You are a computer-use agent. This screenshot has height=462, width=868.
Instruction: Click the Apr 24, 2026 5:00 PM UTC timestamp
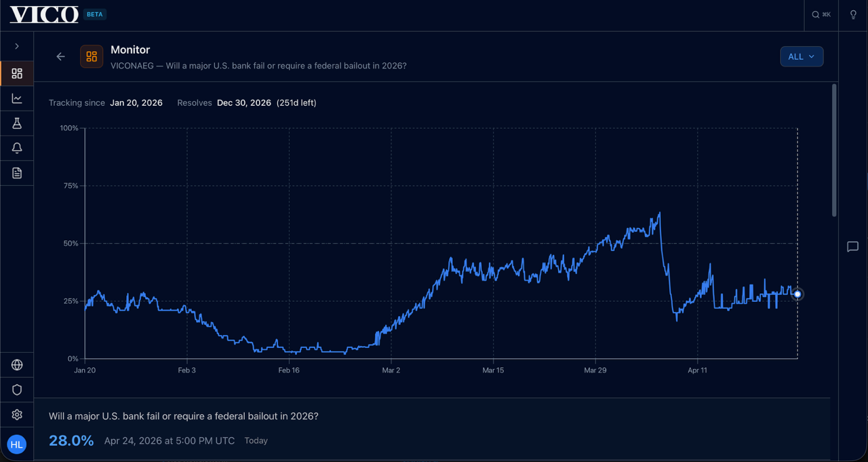click(170, 441)
